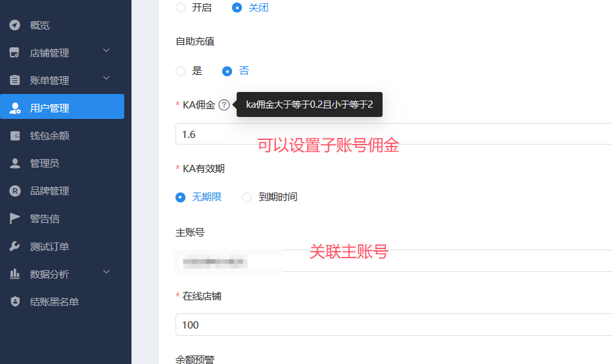The image size is (612, 364).
Task: Click the 测试订单 wrench icon
Action: pos(15,246)
